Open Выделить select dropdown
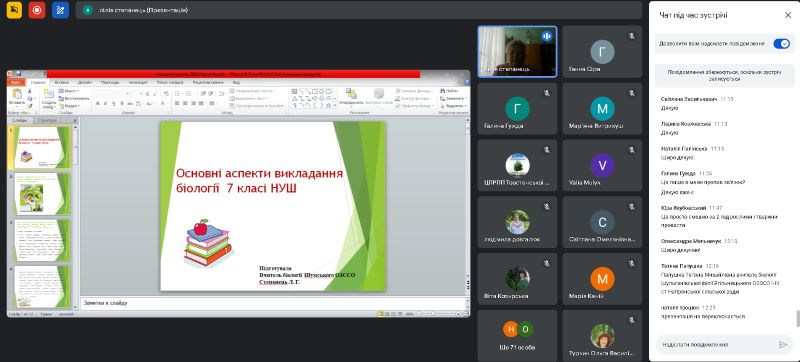The image size is (800, 362). coord(453,106)
